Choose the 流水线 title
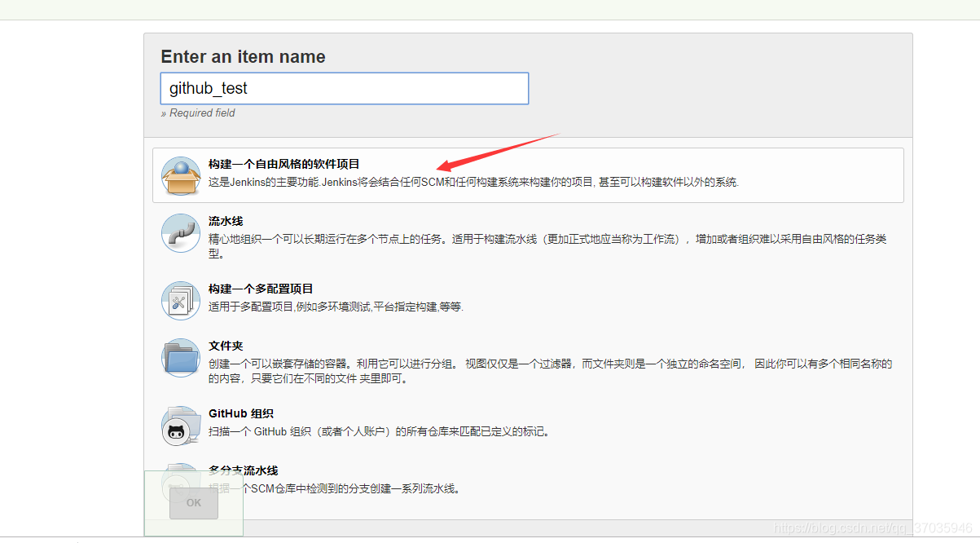This screenshot has width=980, height=543. point(226,221)
